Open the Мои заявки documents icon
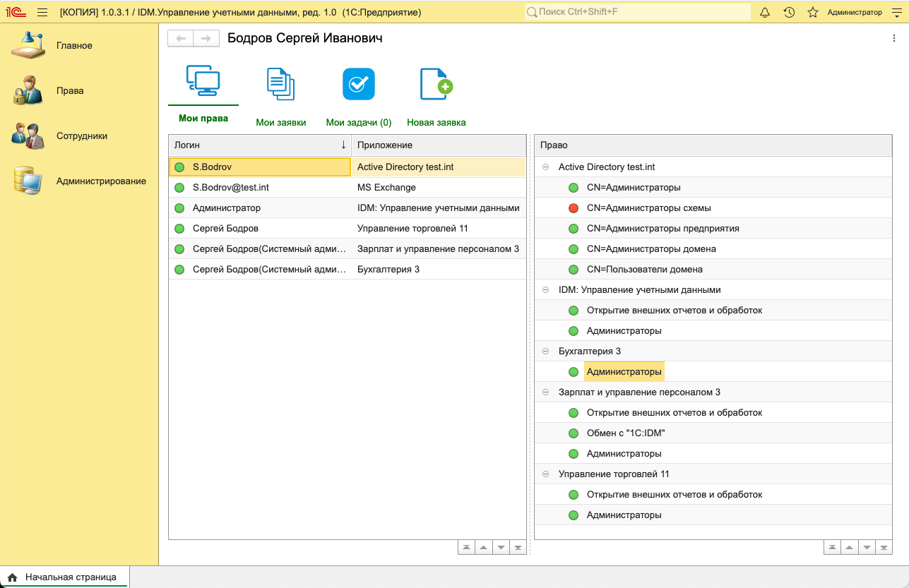The width and height of the screenshot is (909, 588). (280, 84)
